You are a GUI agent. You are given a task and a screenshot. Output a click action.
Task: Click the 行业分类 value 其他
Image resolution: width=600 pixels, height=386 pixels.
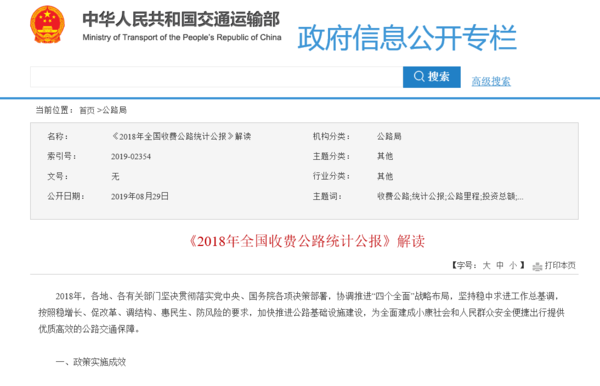click(x=385, y=176)
